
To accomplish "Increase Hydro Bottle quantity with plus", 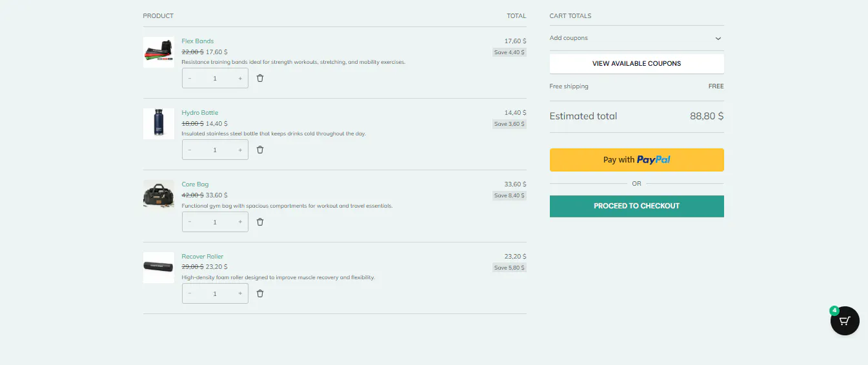I will point(240,150).
